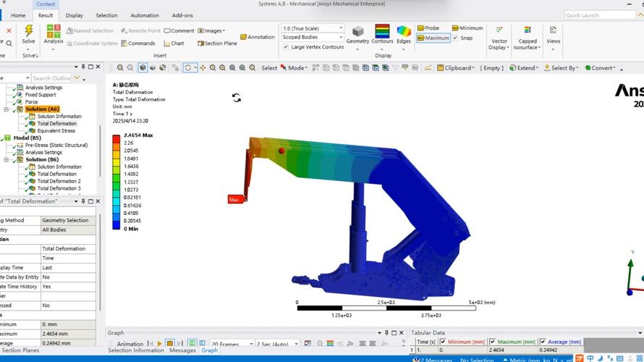Click the Geometry display cube icon

357,32
